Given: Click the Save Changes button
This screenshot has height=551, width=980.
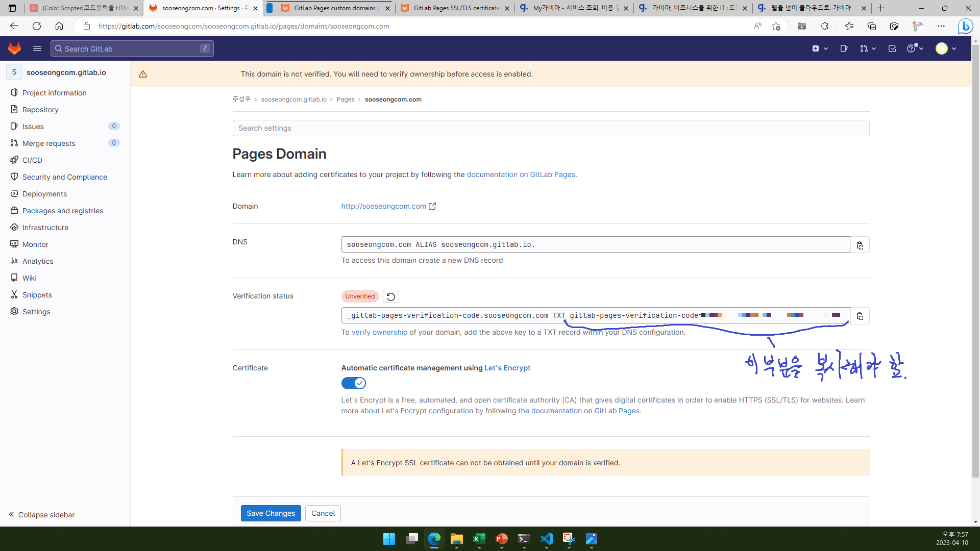Looking at the screenshot, I should (271, 513).
